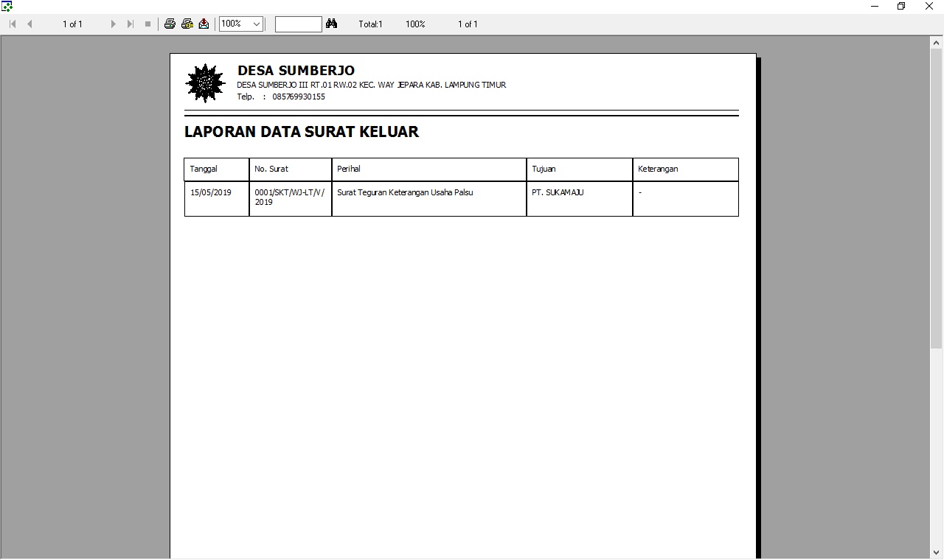The width and height of the screenshot is (944, 560).
Task: Restore down the report window
Action: [901, 7]
